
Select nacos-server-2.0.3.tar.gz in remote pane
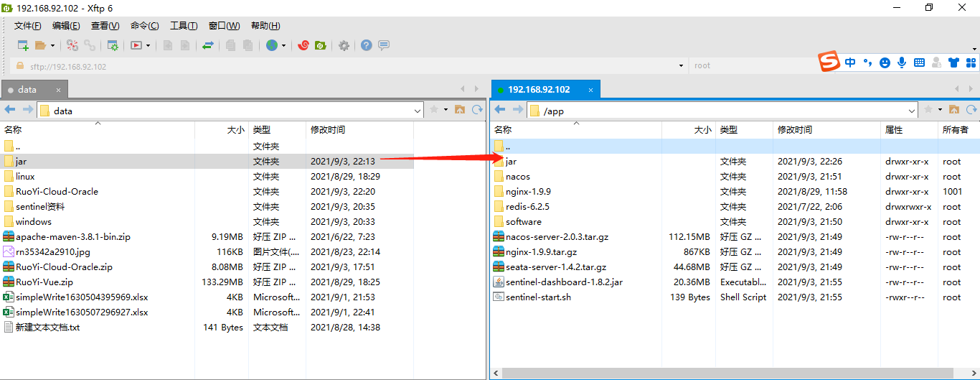pos(735,237)
